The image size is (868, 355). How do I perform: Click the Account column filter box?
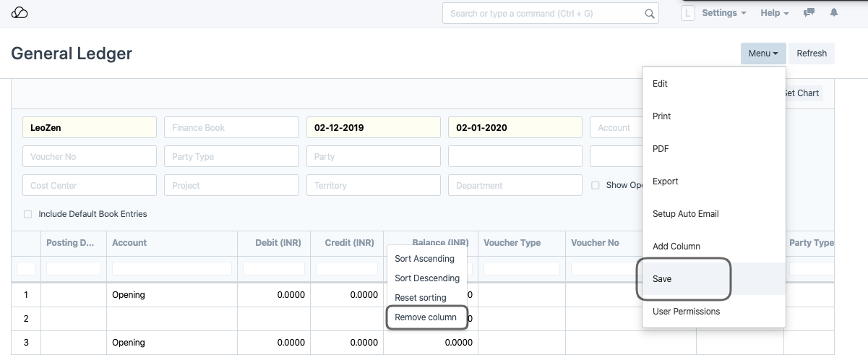(172, 269)
